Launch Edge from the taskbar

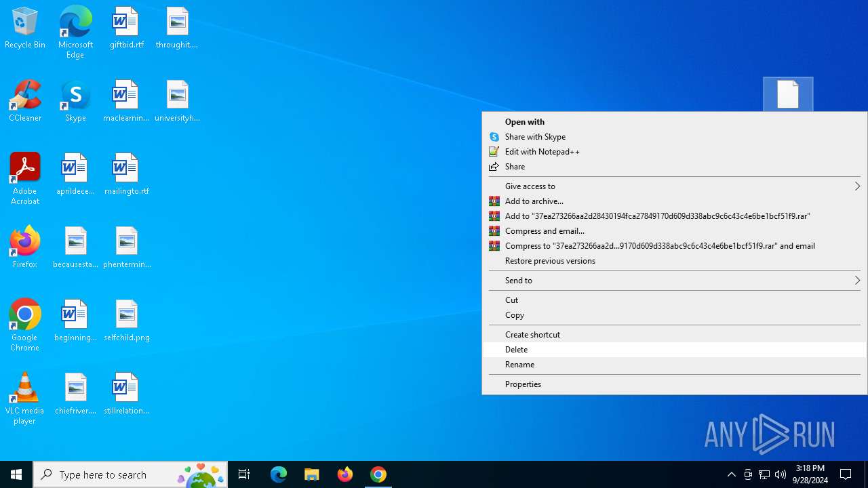[x=279, y=474]
